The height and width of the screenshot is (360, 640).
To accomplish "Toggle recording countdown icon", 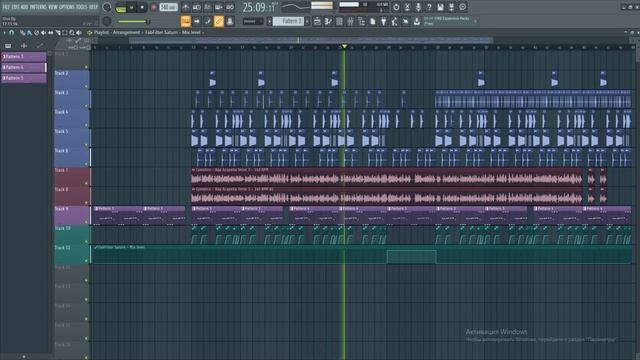I will click(208, 7).
